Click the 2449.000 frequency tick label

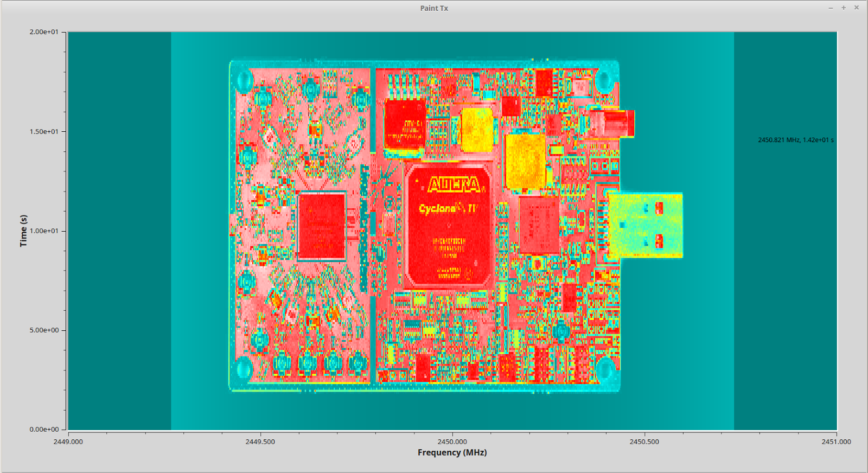(x=68, y=442)
